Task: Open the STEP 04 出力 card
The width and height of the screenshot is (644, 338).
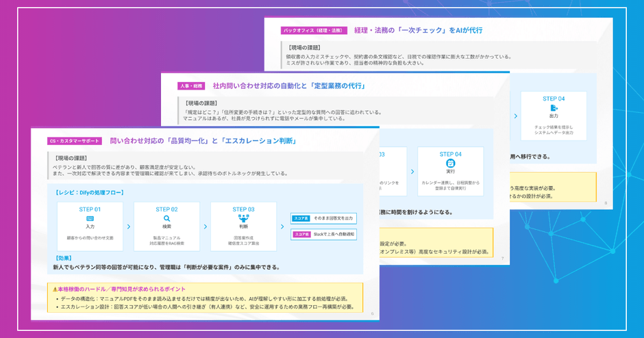Action: coord(554,116)
